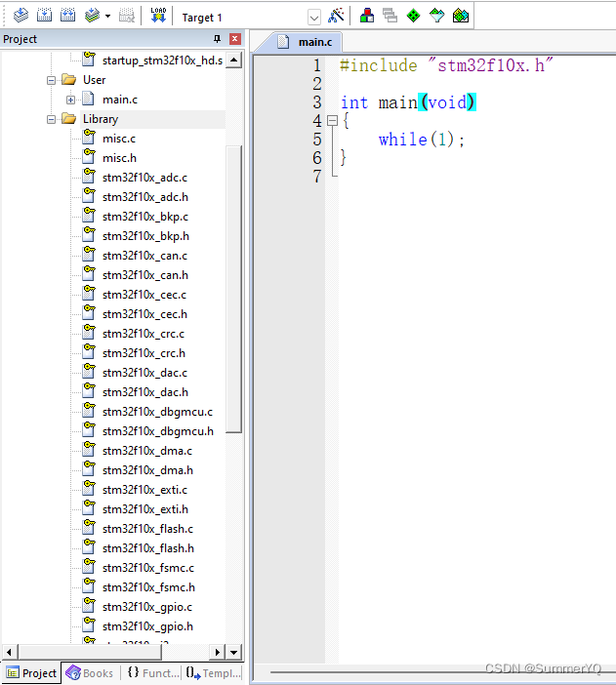This screenshot has width=616, height=685.
Task: Select the User folder
Action: click(x=94, y=80)
